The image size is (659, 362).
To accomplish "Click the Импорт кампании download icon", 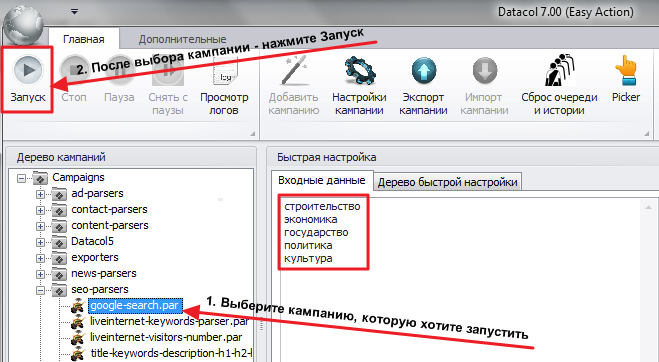I will pyautogui.click(x=484, y=71).
